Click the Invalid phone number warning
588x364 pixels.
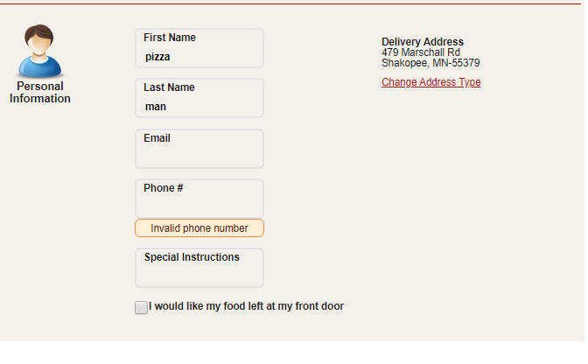tap(199, 228)
